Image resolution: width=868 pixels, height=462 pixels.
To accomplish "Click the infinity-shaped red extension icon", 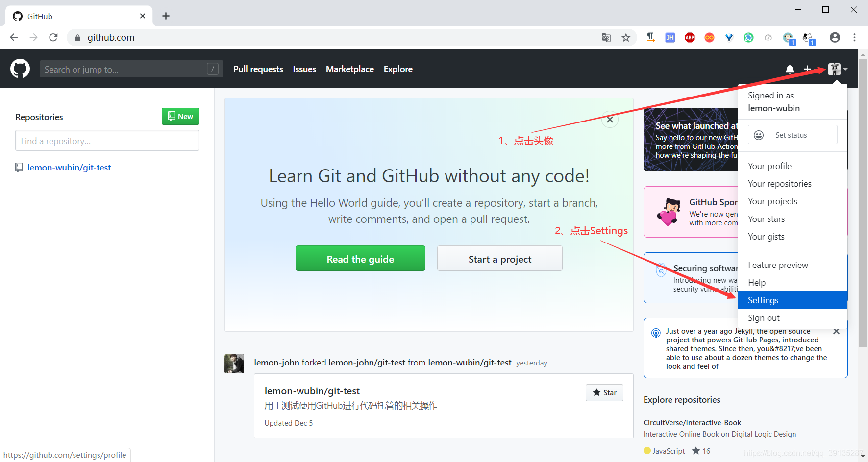I will point(709,37).
